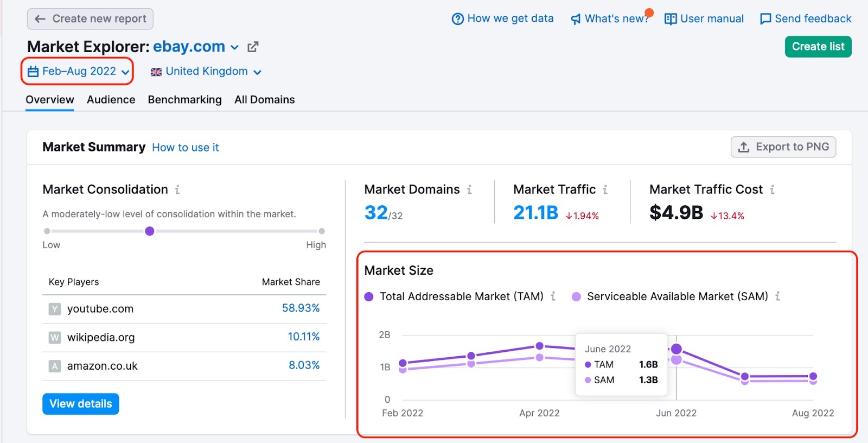Click the Market Traffic Cost info icon
Image resolution: width=868 pixels, height=443 pixels.
coord(773,189)
